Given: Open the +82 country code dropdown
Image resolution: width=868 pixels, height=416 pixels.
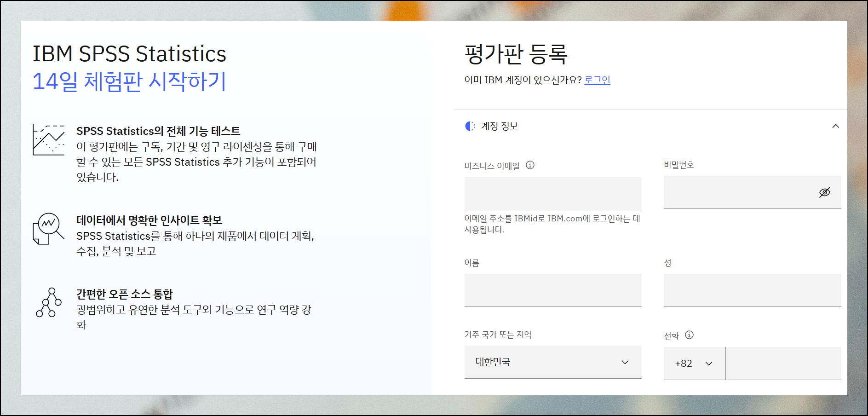Looking at the screenshot, I should [x=694, y=364].
